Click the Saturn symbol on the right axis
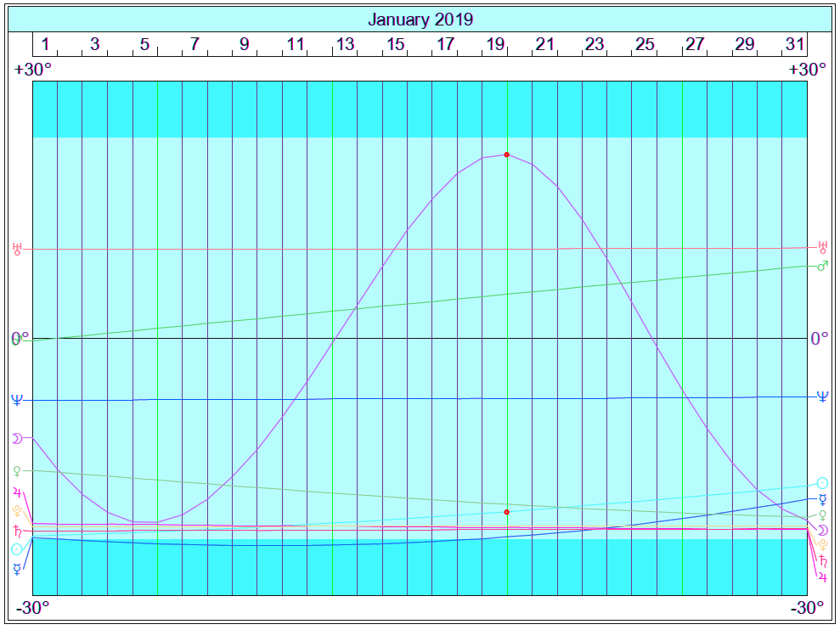The width and height of the screenshot is (840, 630). click(823, 561)
